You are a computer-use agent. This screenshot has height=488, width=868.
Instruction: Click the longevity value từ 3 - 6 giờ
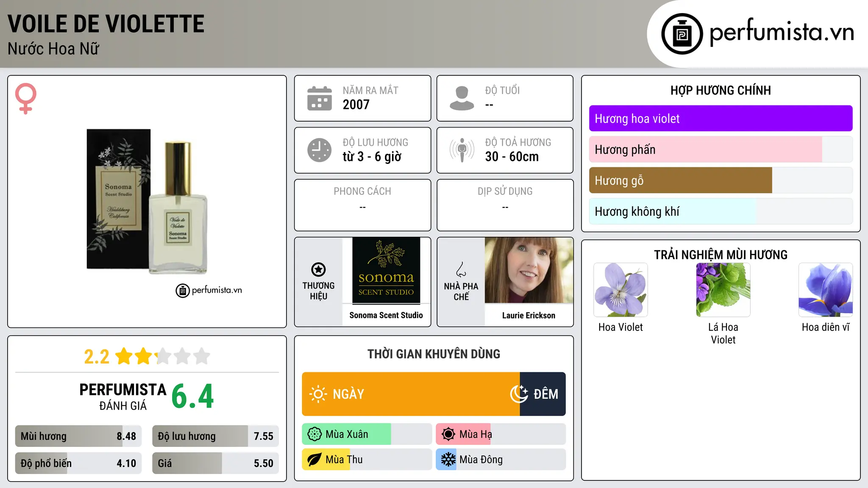click(372, 157)
